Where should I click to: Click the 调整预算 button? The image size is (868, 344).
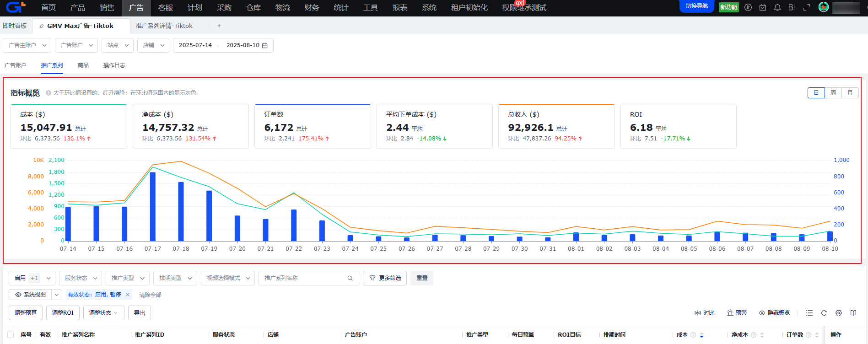pos(26,313)
